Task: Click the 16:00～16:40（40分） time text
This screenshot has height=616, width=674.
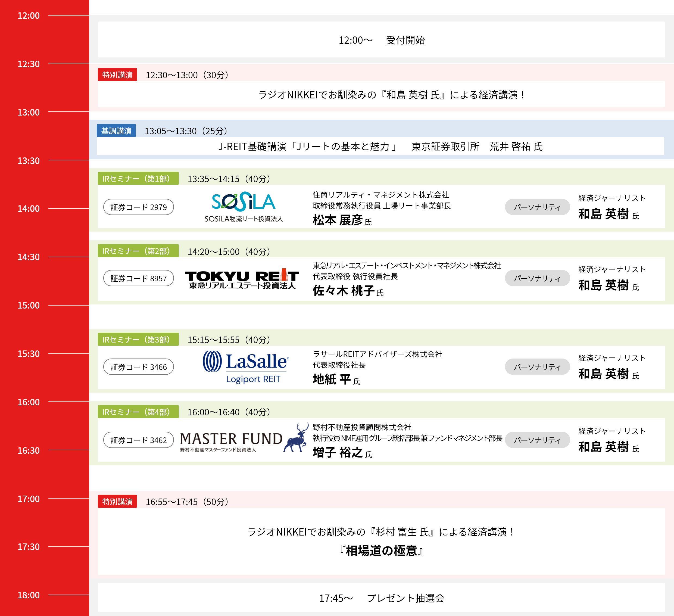Action: pos(229,412)
